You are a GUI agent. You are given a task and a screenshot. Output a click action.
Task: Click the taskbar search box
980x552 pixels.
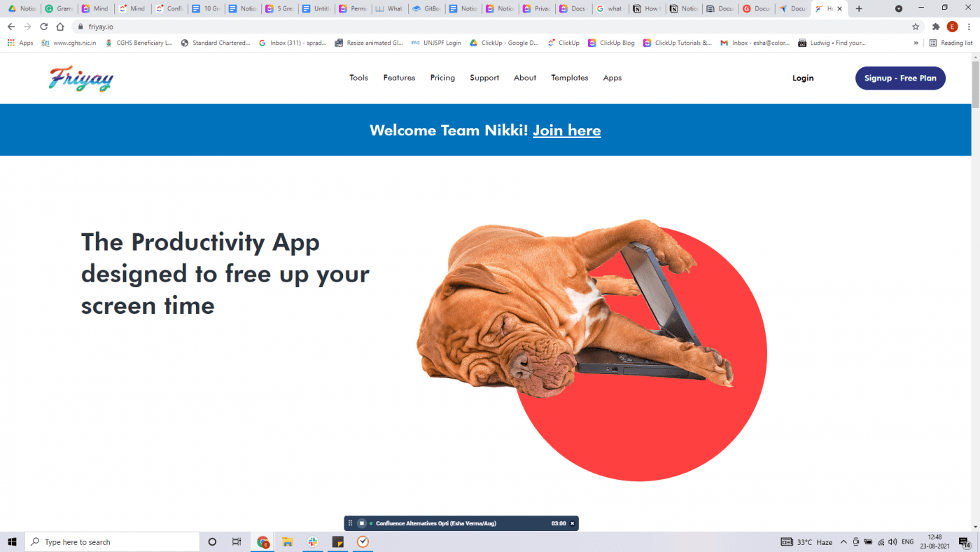(x=113, y=541)
